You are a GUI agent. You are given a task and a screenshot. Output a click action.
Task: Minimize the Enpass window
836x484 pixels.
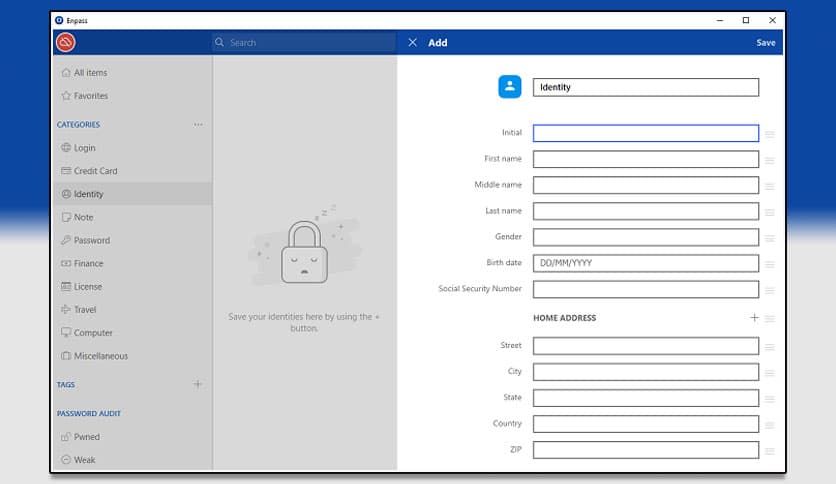720,20
